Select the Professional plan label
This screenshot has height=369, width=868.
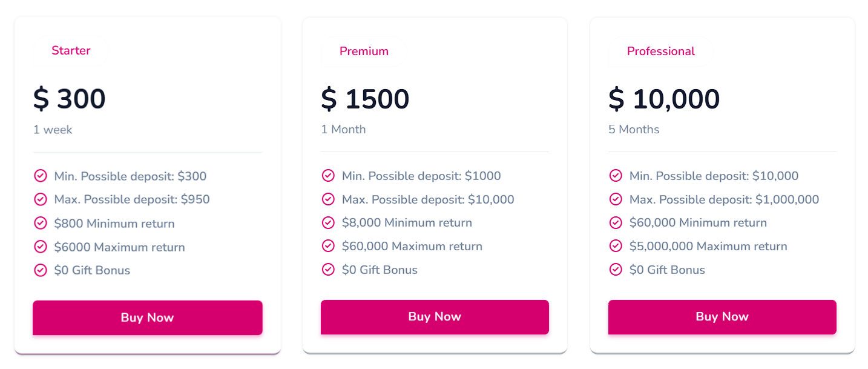pos(661,52)
